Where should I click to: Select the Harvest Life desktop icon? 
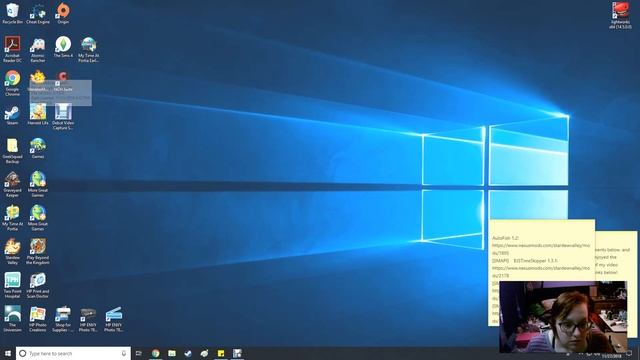[x=38, y=115]
